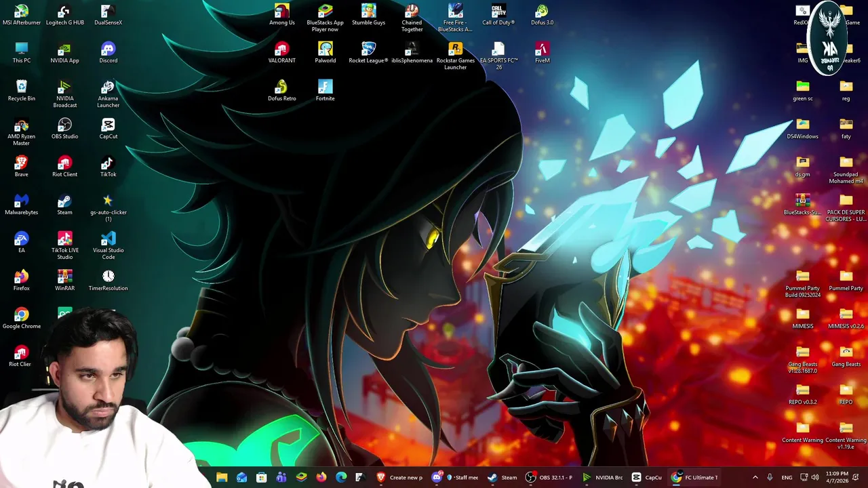The height and width of the screenshot is (488, 868).
Task: Launch the Call of Duty icon
Action: [499, 15]
